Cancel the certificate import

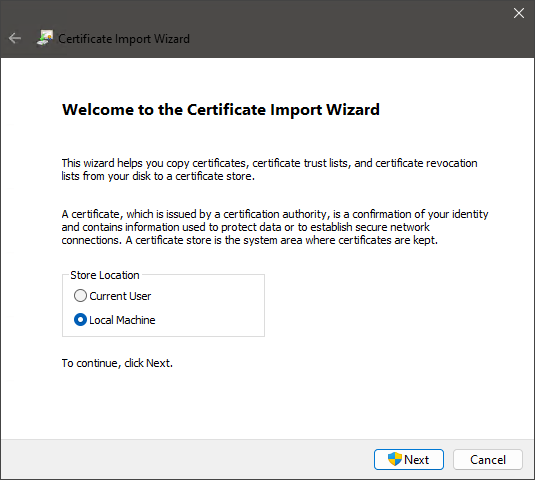pyautogui.click(x=488, y=460)
